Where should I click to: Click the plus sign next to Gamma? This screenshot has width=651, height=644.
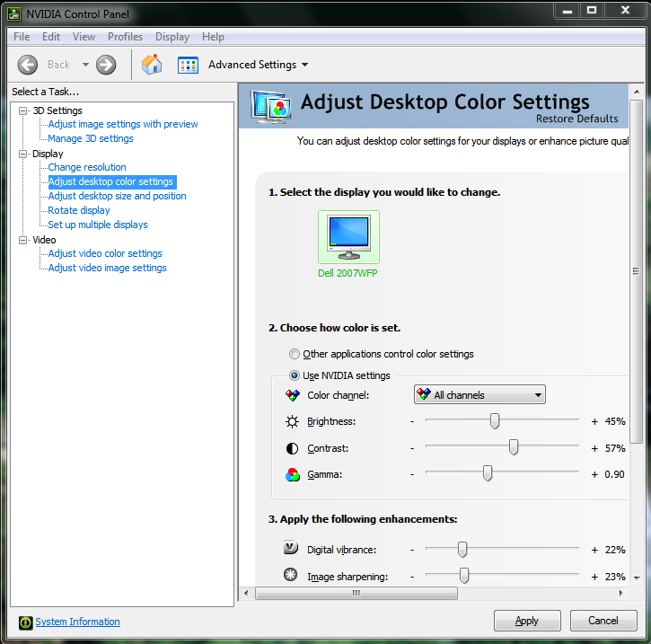[x=594, y=474]
